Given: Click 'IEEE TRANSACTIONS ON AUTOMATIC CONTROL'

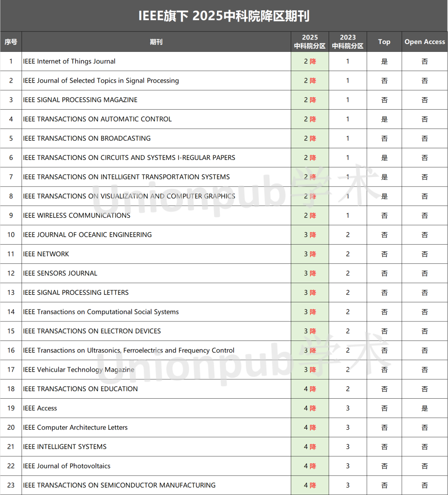Looking at the screenshot, I should (x=97, y=119).
